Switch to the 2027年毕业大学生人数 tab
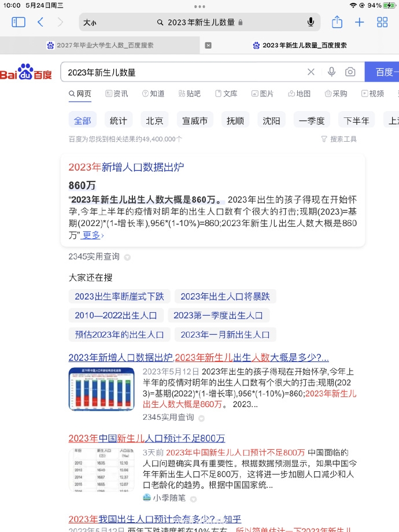 (100, 45)
